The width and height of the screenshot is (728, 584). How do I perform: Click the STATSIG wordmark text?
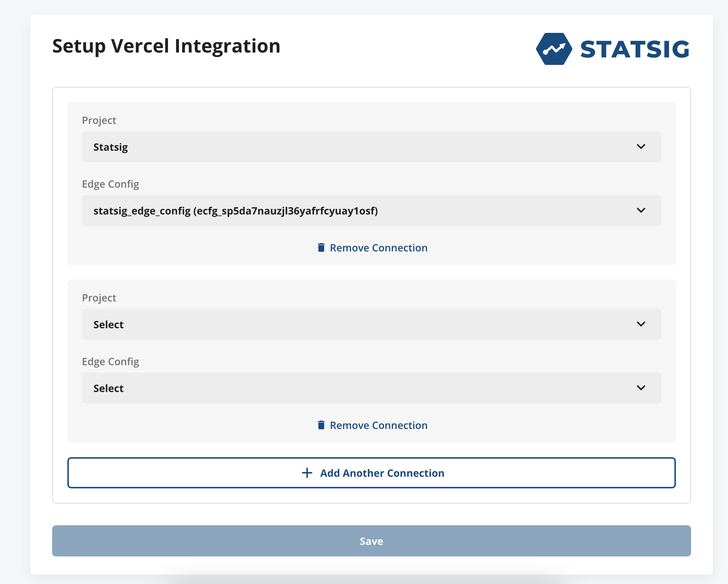click(635, 49)
